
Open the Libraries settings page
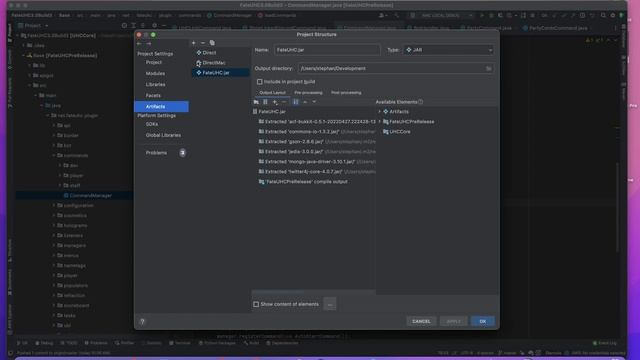pyautogui.click(x=155, y=84)
